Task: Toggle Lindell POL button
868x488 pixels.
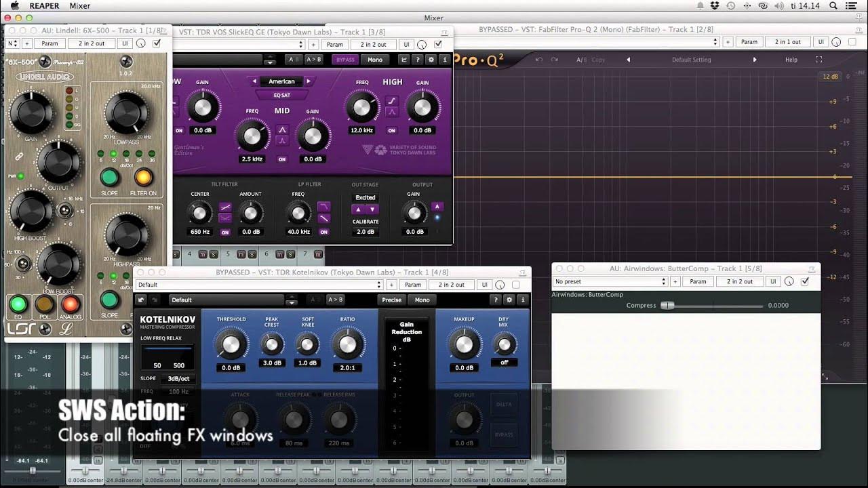Action: coord(45,304)
